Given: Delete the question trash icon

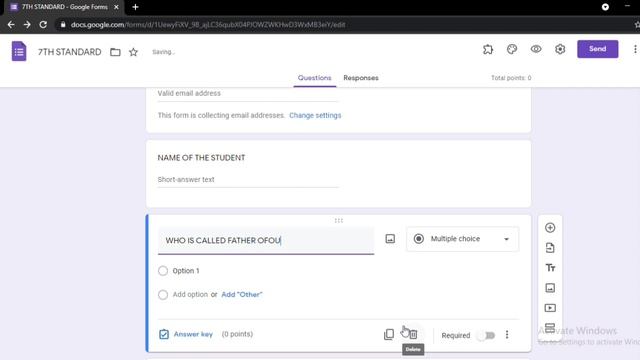Looking at the screenshot, I should click(413, 335).
